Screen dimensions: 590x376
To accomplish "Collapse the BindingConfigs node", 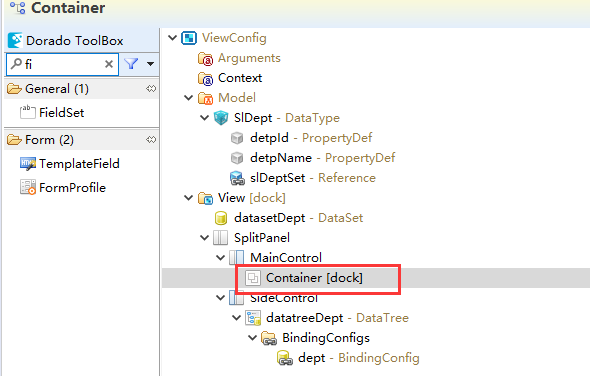I will (253, 338).
